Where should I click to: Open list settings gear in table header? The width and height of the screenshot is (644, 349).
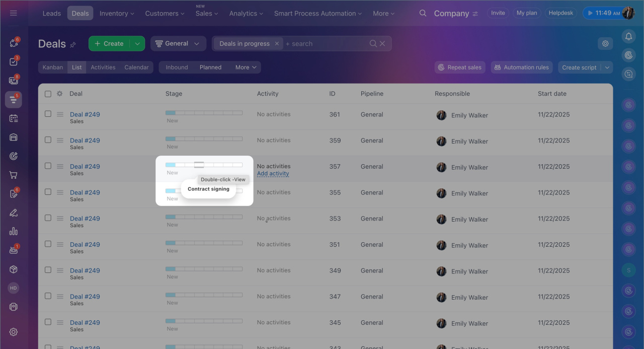(x=59, y=94)
